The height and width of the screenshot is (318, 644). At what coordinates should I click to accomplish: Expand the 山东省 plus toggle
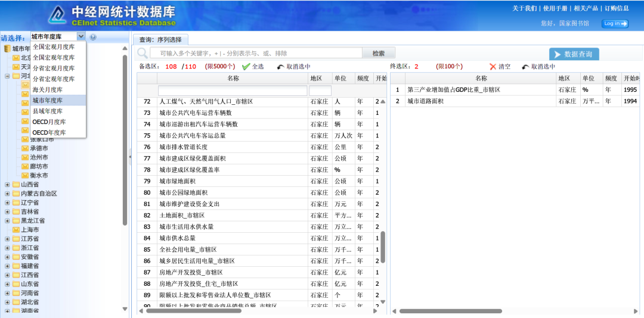[7, 284]
